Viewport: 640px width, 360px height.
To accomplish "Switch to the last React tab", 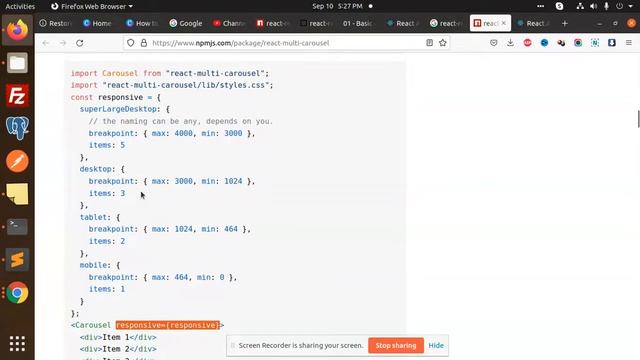I will (533, 23).
